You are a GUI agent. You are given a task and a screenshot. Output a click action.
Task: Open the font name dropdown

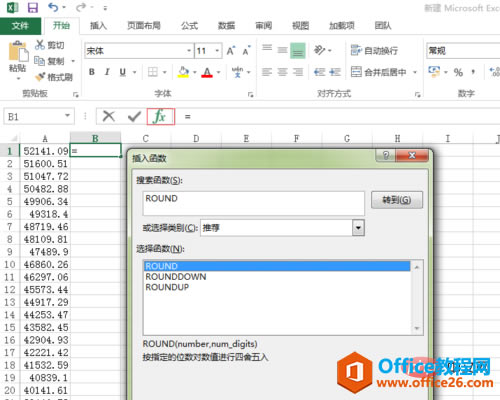click(x=189, y=51)
